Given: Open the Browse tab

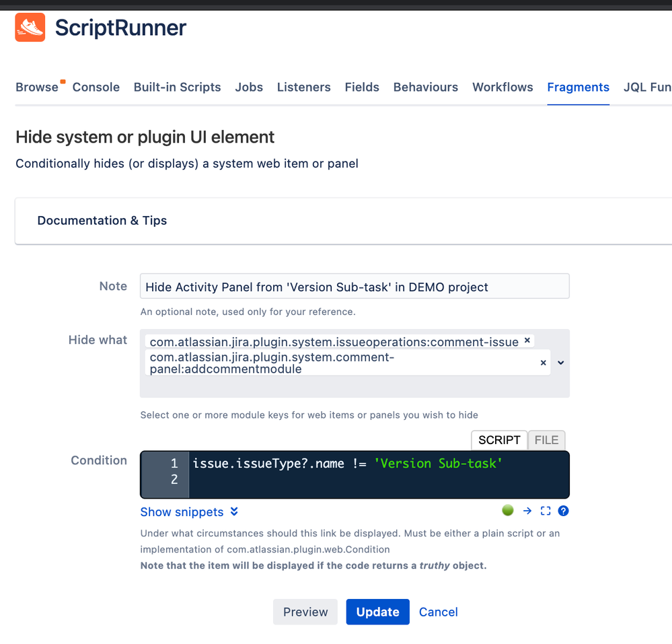Looking at the screenshot, I should pyautogui.click(x=37, y=87).
